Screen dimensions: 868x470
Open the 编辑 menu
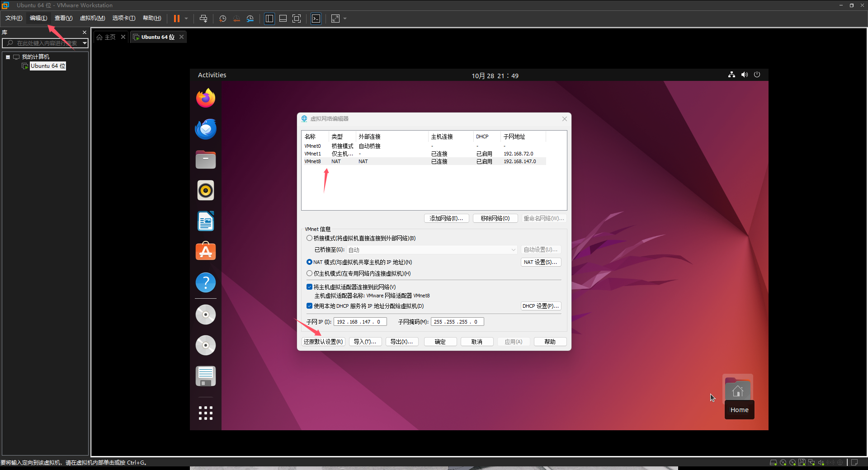point(38,18)
